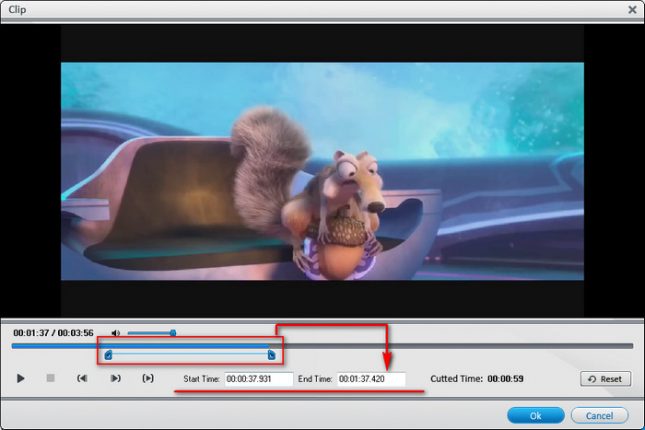Set the clip start point marker button
645x430 pixels.
click(x=82, y=379)
